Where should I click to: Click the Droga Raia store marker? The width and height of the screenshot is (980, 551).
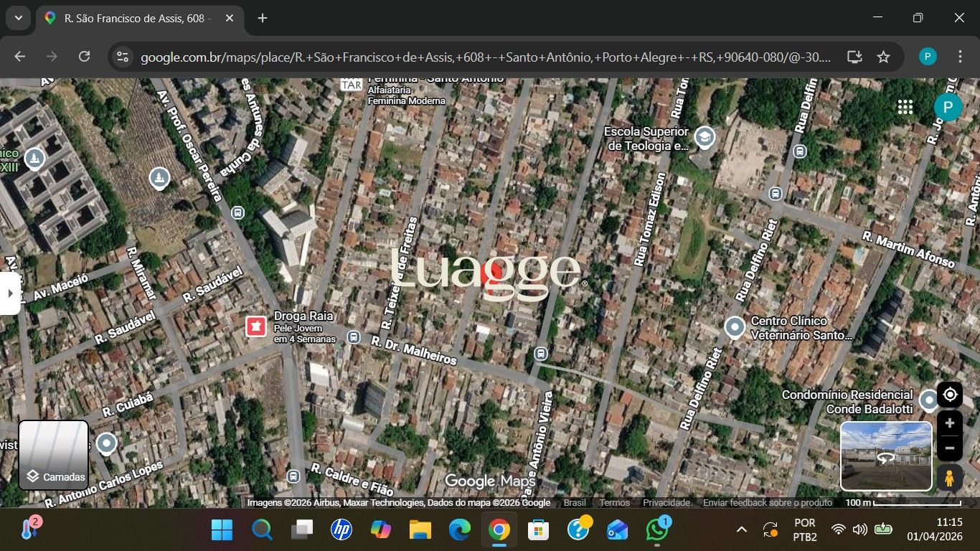pos(256,326)
